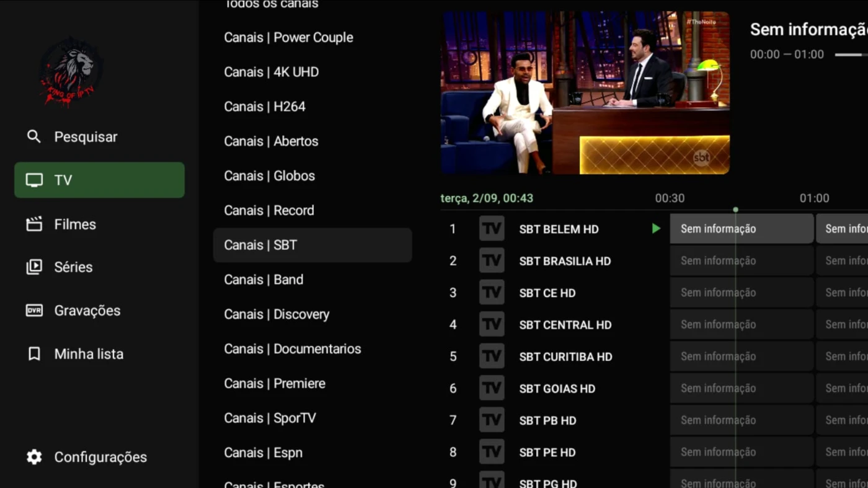Click the date text terça, 2/09, 00:43
This screenshot has height=488, width=868.
pyautogui.click(x=487, y=198)
